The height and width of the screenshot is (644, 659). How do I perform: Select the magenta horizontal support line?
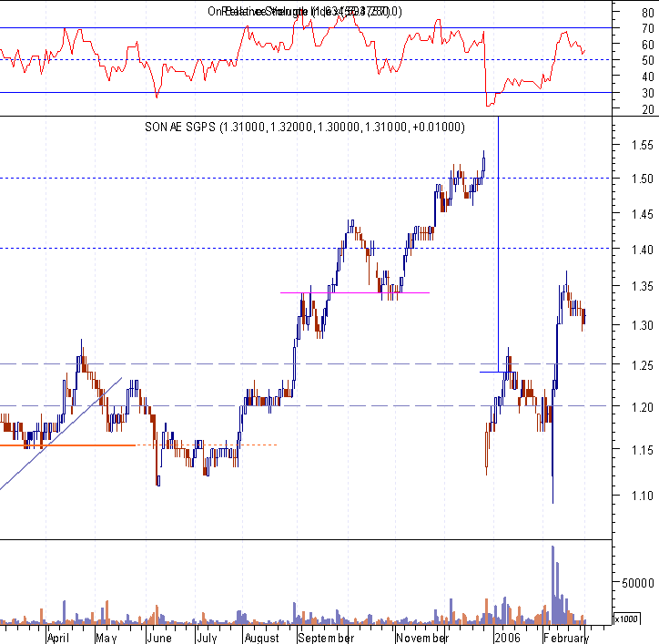355,292
